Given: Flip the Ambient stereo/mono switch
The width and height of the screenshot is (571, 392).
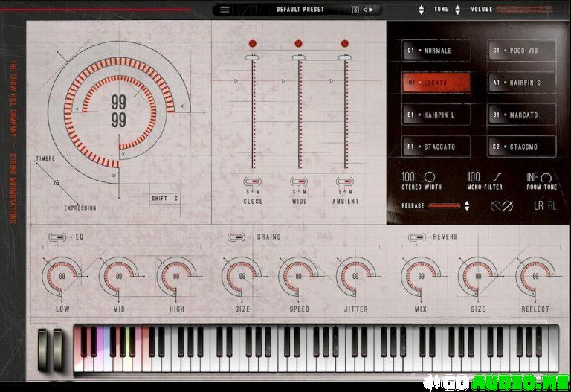Looking at the screenshot, I should (345, 181).
